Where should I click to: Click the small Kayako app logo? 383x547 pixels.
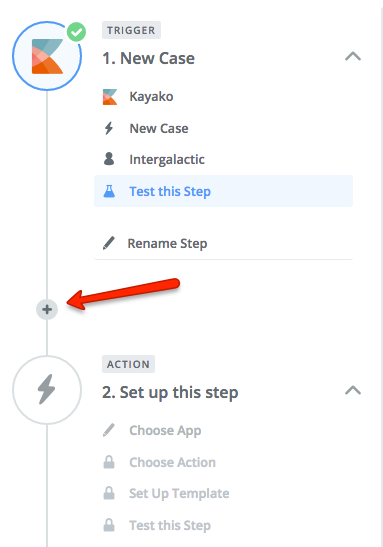(110, 97)
